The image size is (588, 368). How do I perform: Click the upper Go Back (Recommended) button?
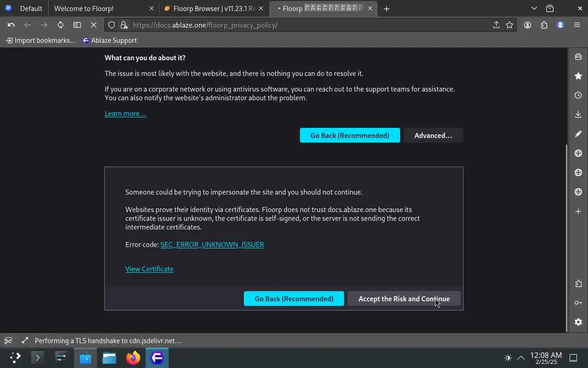[350, 135]
